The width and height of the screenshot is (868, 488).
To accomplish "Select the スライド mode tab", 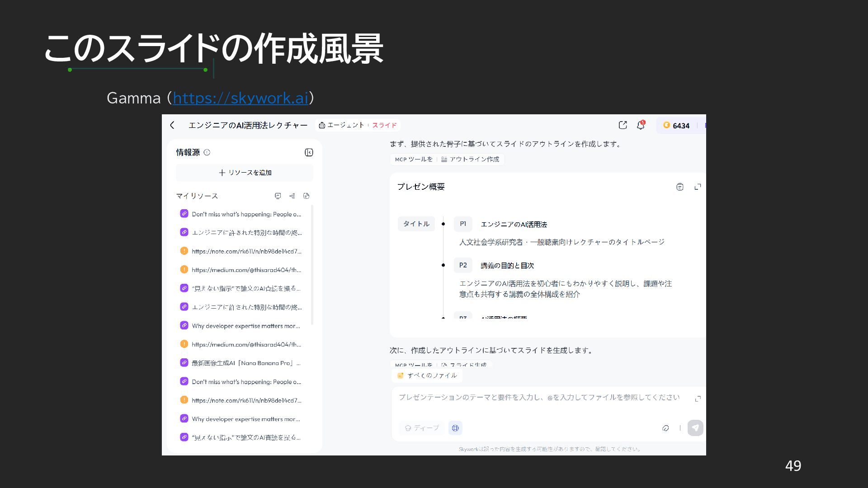I will pos(384,125).
